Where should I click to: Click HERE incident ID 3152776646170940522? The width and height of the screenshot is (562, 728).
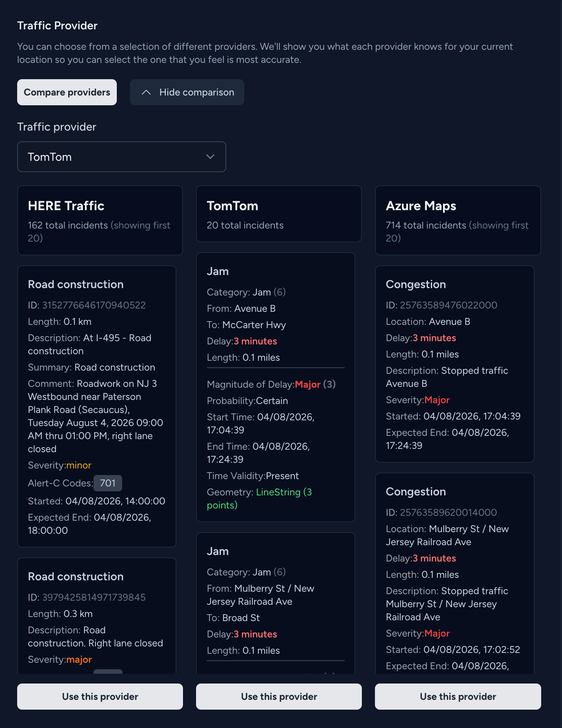(94, 305)
